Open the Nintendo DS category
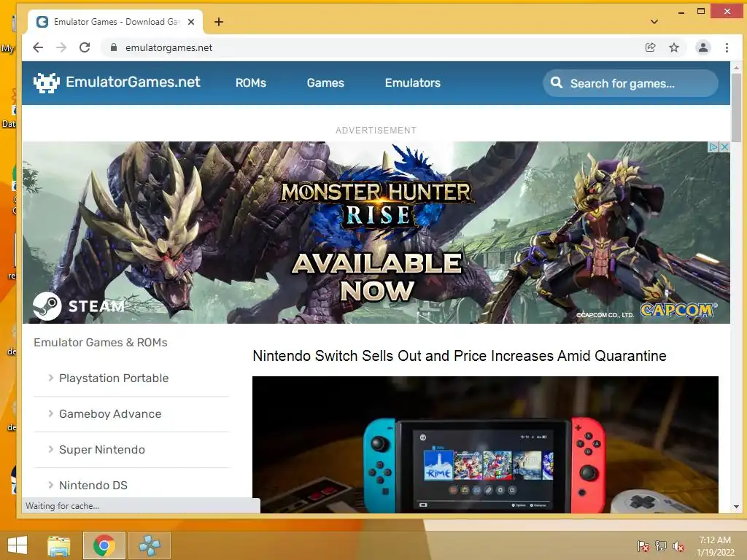This screenshot has height=560, width=747. (93, 485)
